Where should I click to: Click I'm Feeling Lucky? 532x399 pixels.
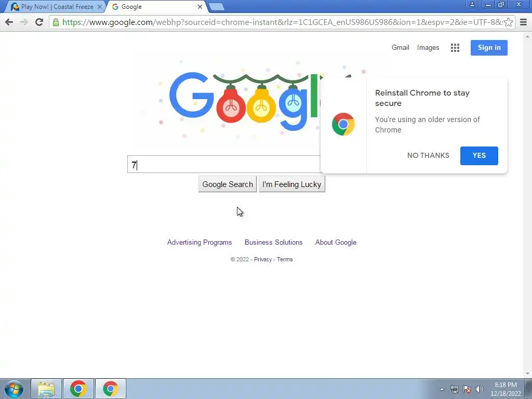(x=292, y=184)
